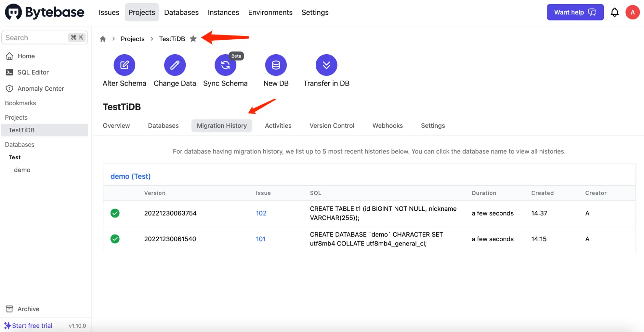This screenshot has height=332, width=644.
Task: Select demo database in sidebar
Action: click(x=22, y=170)
